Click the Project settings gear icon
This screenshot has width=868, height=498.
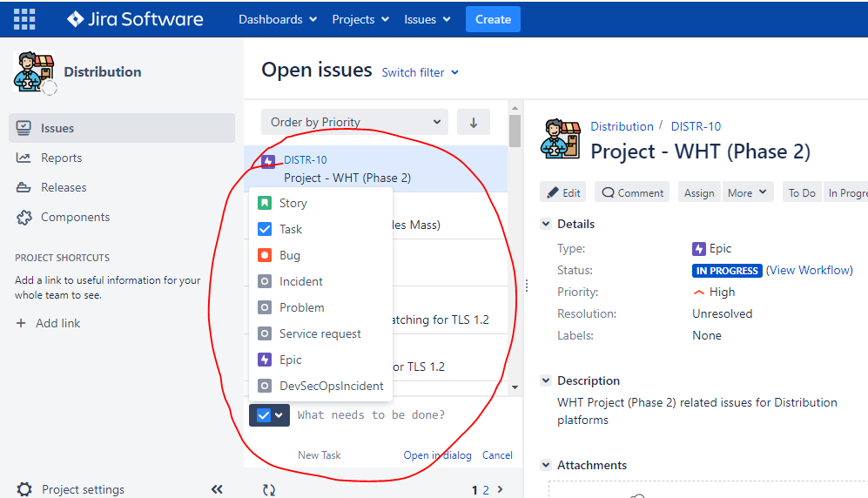click(24, 489)
